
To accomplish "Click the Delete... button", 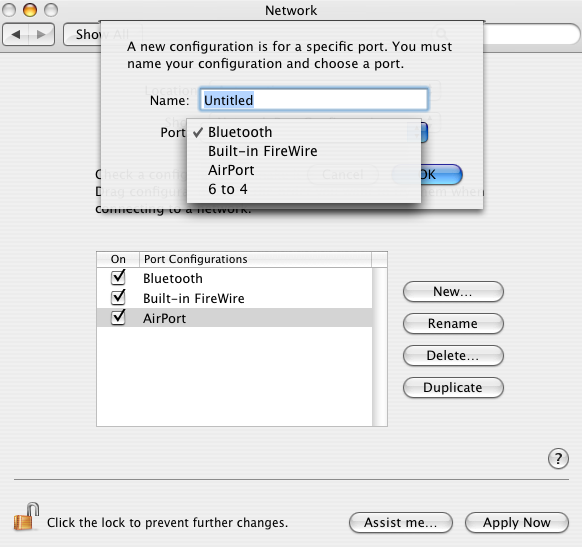I will [453, 356].
